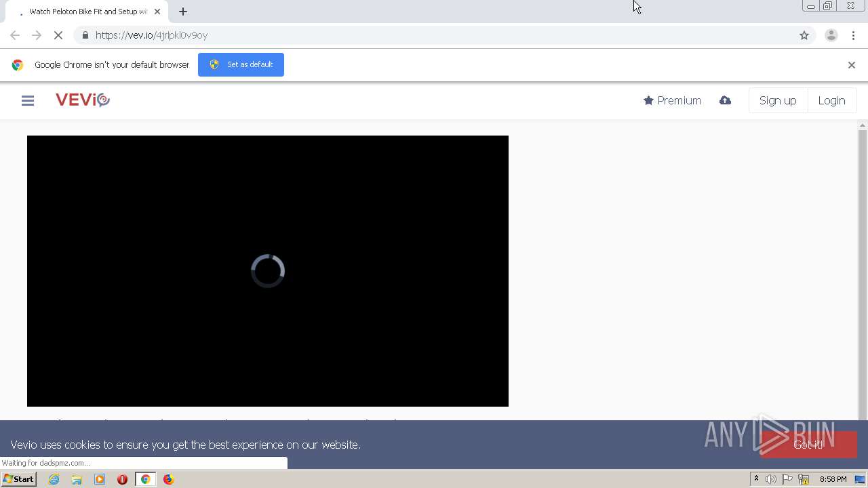
Task: Open the Vevio hamburger menu
Action: pos(28,100)
